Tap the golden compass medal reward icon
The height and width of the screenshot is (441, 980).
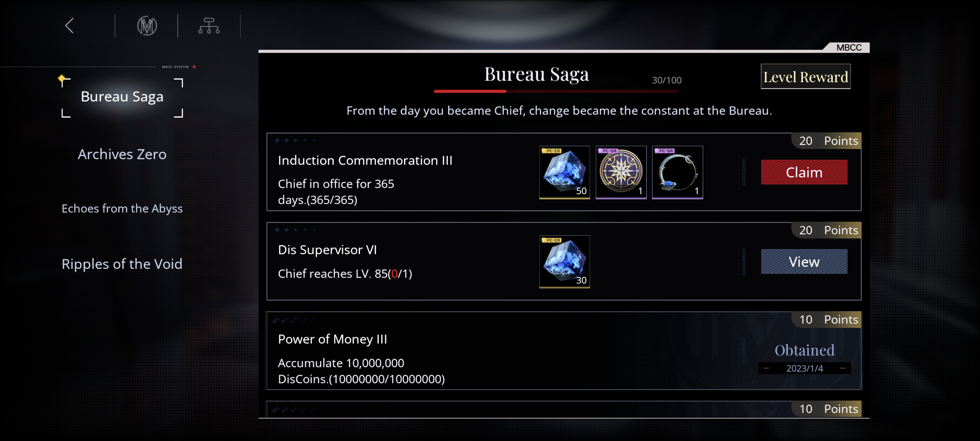(x=621, y=172)
